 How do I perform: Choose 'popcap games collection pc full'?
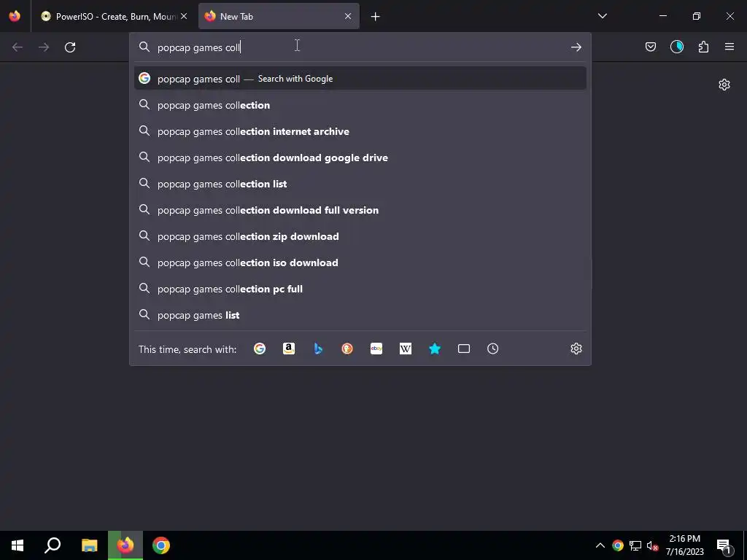click(x=360, y=289)
